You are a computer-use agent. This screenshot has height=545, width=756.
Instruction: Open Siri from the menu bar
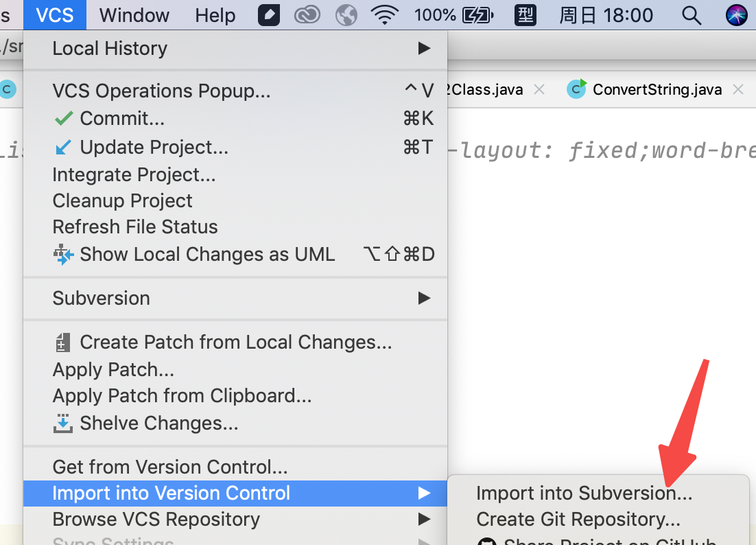tap(736, 15)
